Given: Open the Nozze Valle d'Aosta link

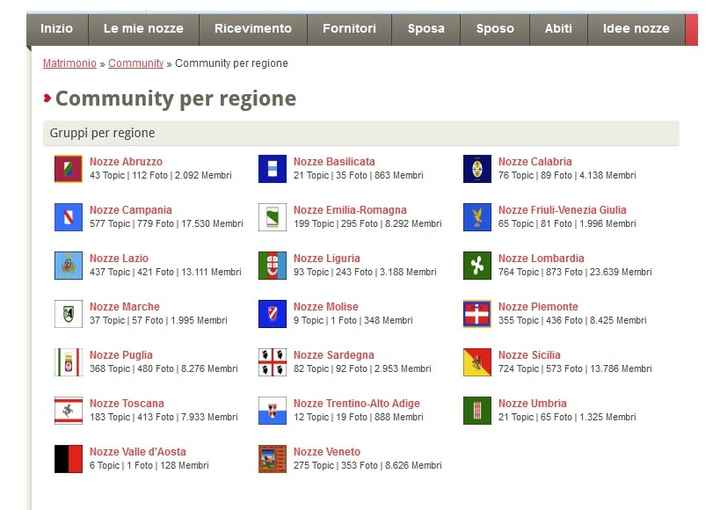Looking at the screenshot, I should (x=137, y=451).
